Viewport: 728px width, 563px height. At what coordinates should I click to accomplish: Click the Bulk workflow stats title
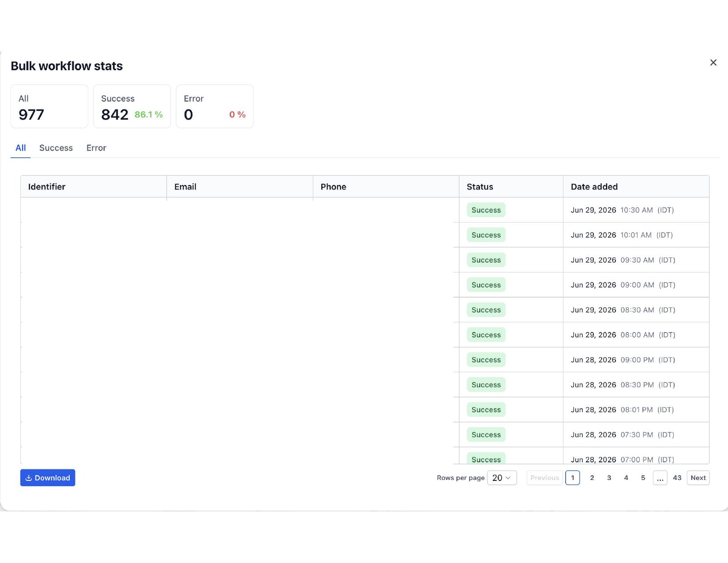(67, 66)
